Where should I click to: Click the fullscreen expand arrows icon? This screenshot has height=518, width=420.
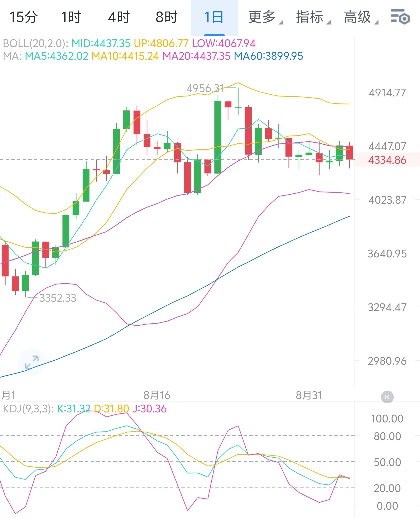coord(32,362)
